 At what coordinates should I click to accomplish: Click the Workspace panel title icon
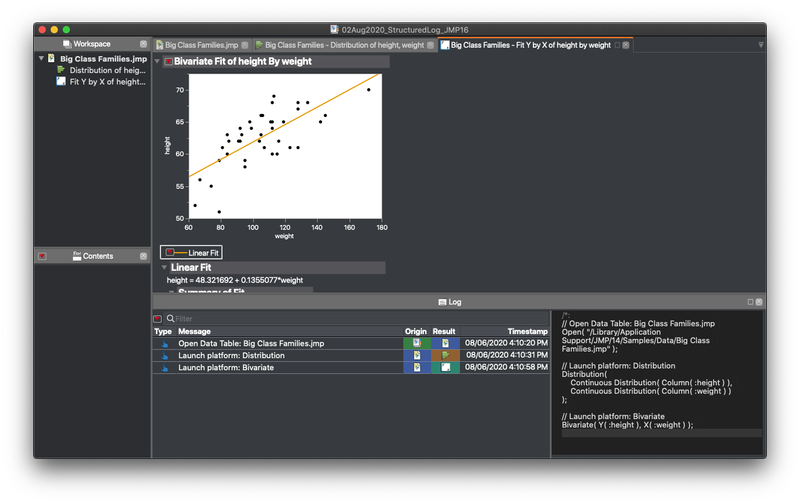point(67,44)
